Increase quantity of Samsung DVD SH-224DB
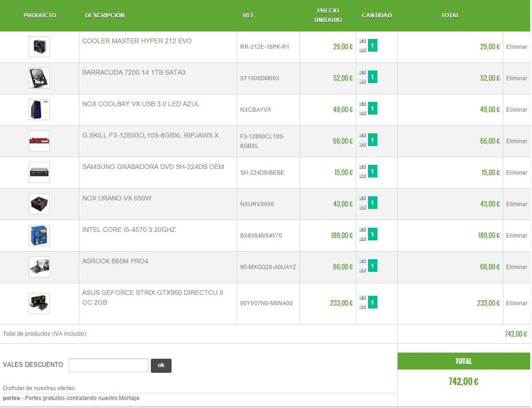This screenshot has height=408, width=532. coord(362,167)
